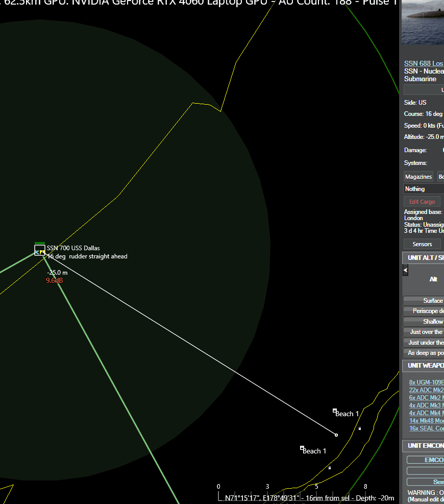Click the -25.0 m depth label on map
Screen dimensions: 444x504
(x=57, y=273)
